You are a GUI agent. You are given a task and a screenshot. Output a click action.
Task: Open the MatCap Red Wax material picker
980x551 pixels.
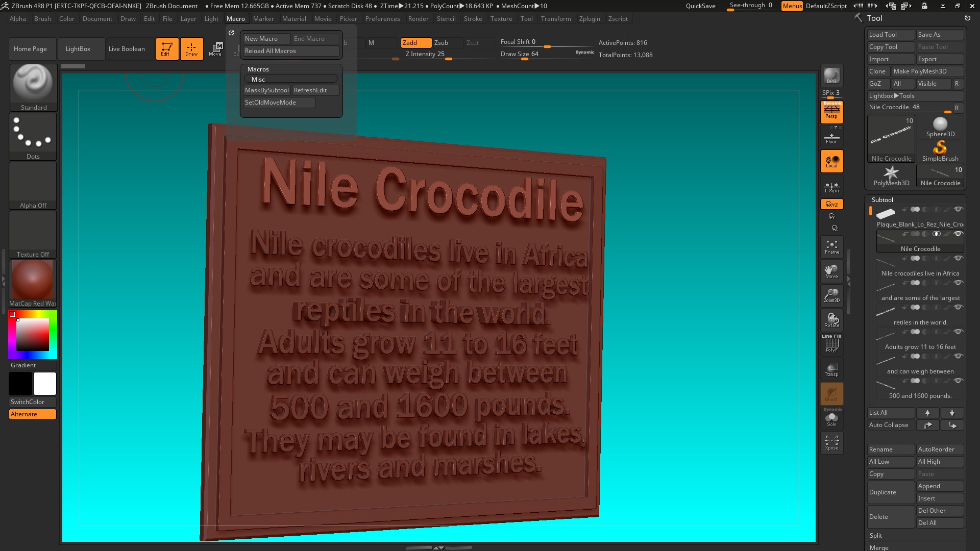33,283
